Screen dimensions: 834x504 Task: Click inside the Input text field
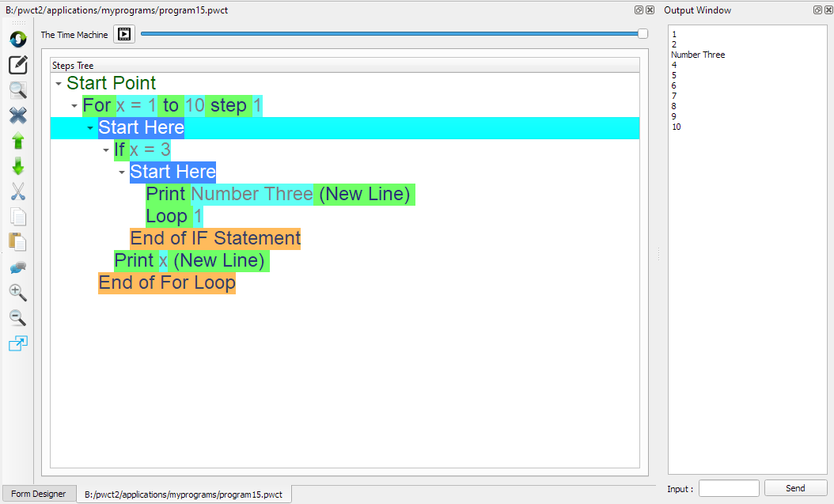(727, 488)
